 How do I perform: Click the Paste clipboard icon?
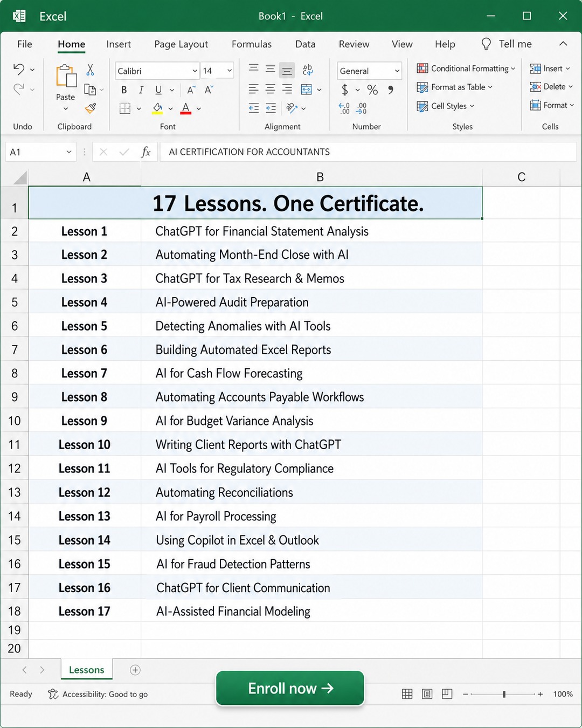66,76
